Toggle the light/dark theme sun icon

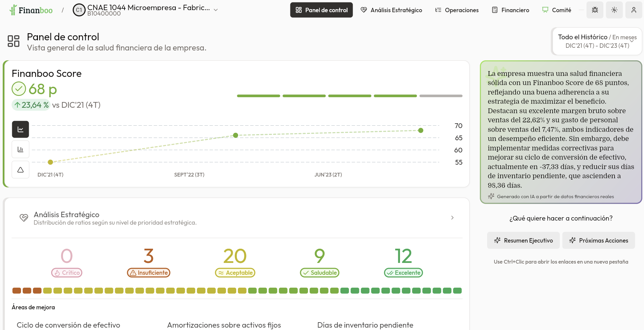tap(615, 10)
